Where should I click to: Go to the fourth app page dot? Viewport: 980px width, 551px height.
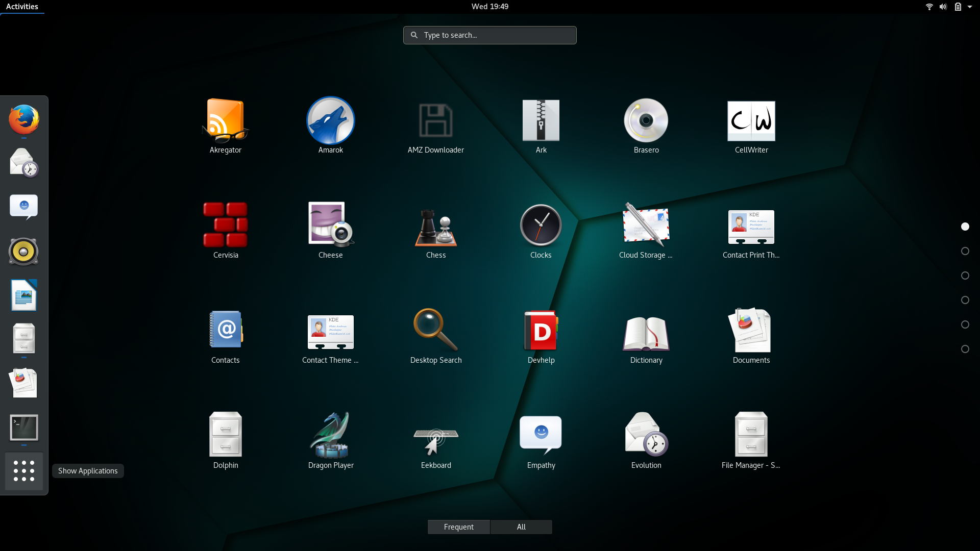coord(965,300)
